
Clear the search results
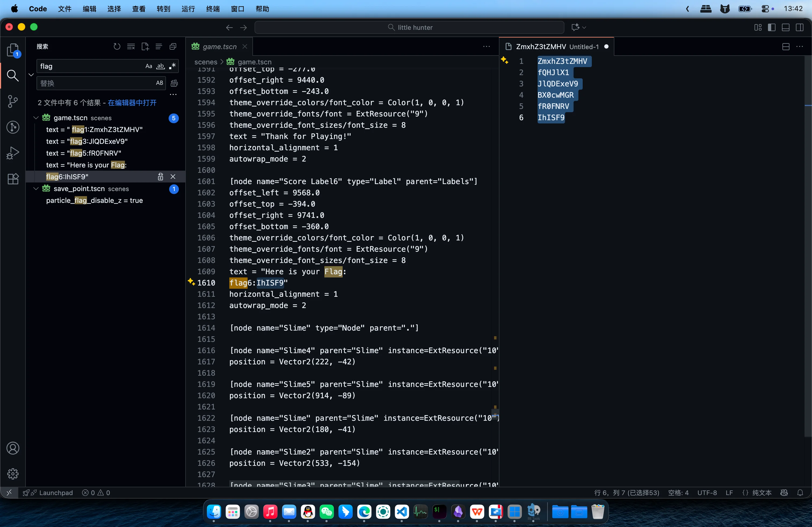(131, 46)
